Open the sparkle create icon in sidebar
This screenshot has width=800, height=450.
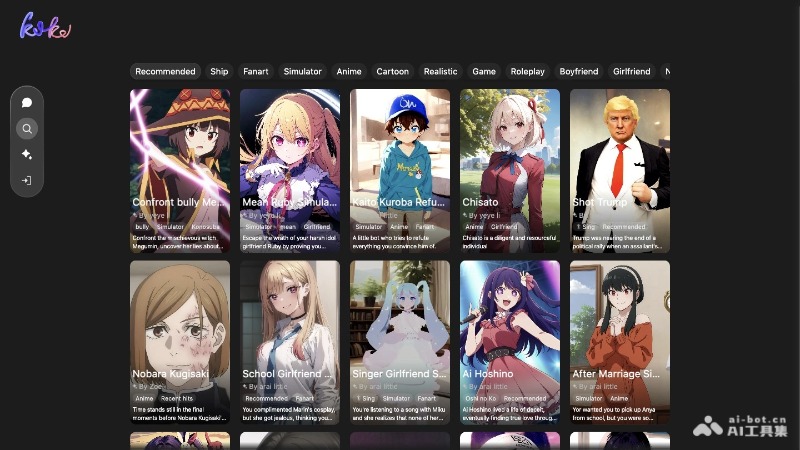pos(27,155)
